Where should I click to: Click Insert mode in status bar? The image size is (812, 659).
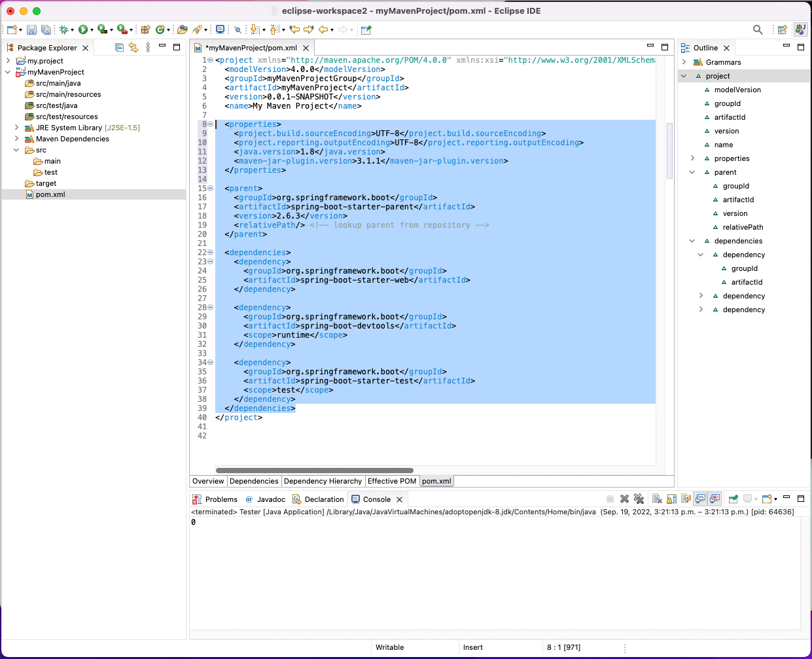473,647
